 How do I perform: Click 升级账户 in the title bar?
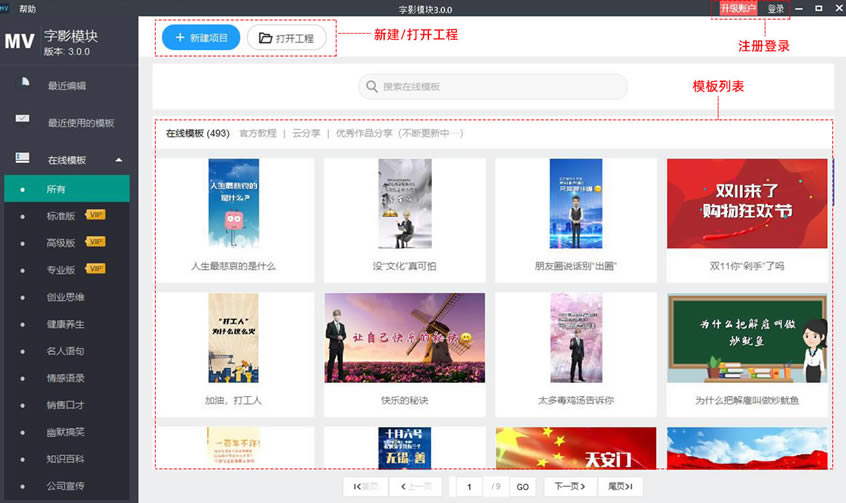tap(738, 9)
